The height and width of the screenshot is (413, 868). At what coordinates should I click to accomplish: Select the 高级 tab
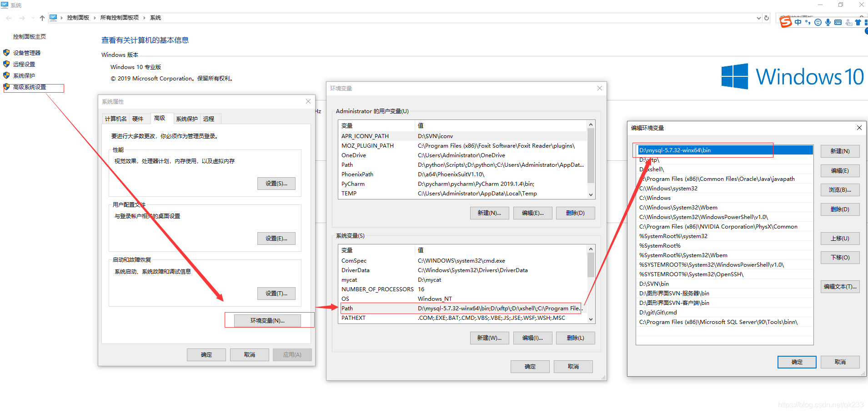[x=160, y=118]
